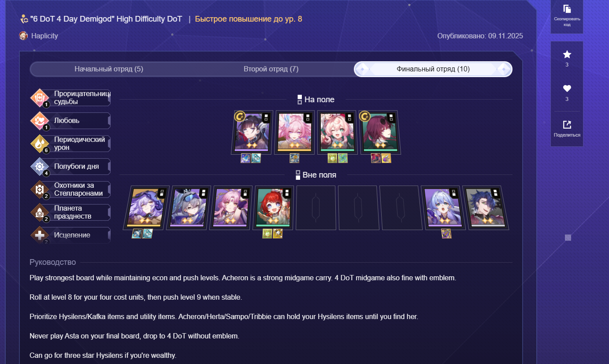The height and width of the screenshot is (364, 609).
Task: Switch to Начальный отряд (5) tab
Action: click(x=109, y=69)
